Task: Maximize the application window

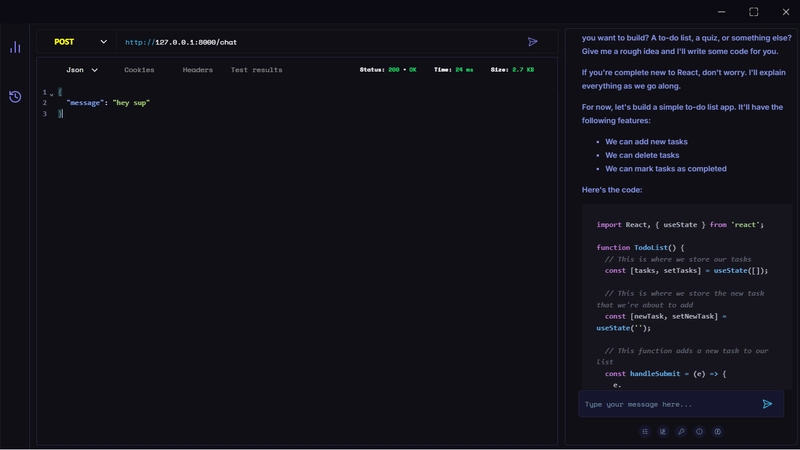Action: [x=754, y=12]
